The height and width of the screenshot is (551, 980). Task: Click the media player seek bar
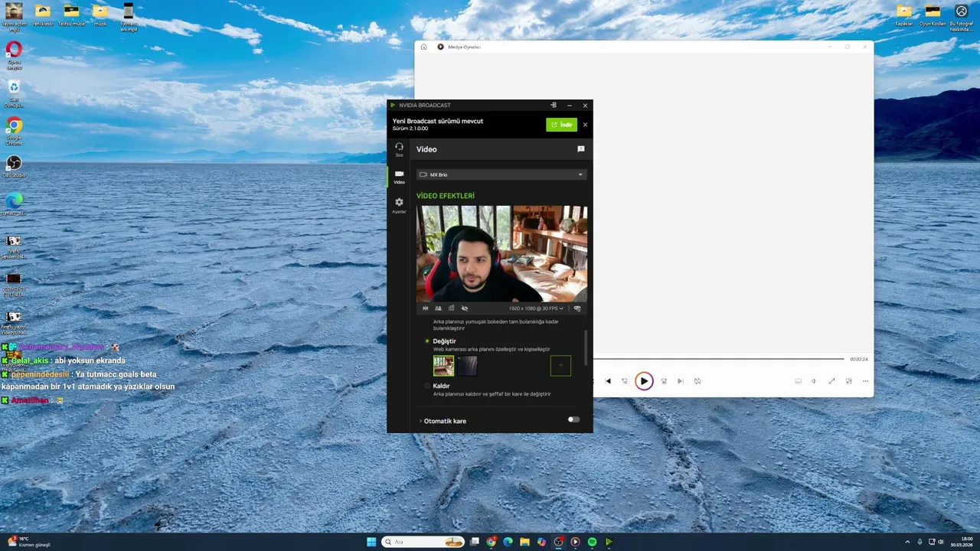718,359
